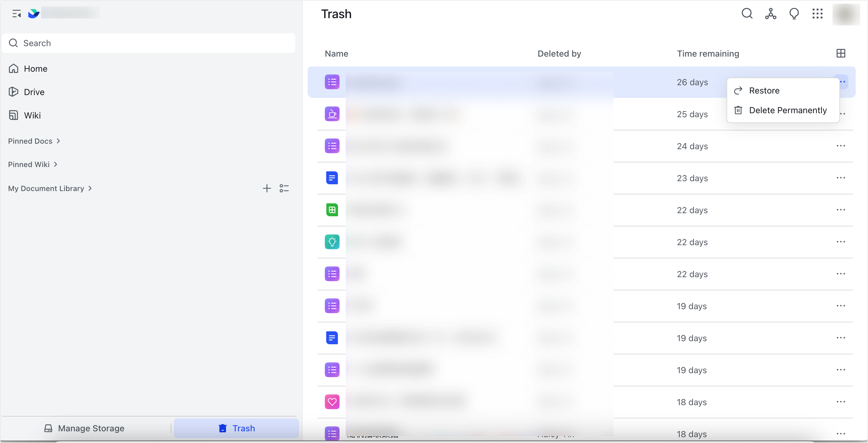The width and height of the screenshot is (868, 443).
Task: Open Drive in the sidebar
Action: 34,92
